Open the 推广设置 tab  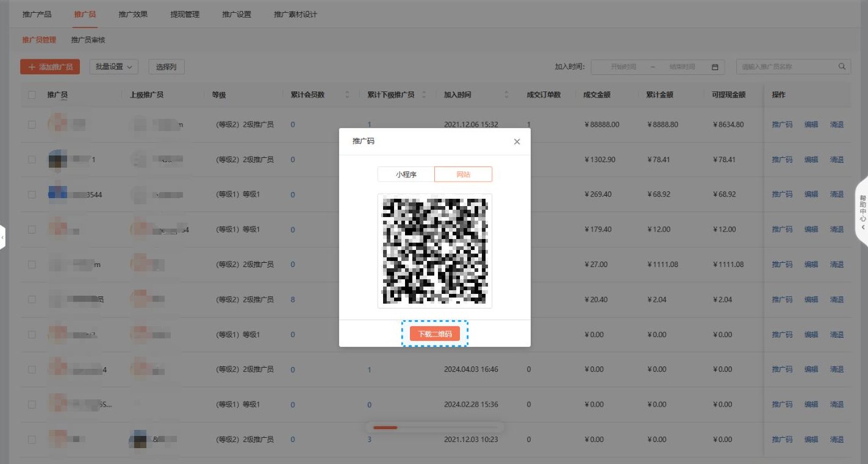[x=237, y=14]
